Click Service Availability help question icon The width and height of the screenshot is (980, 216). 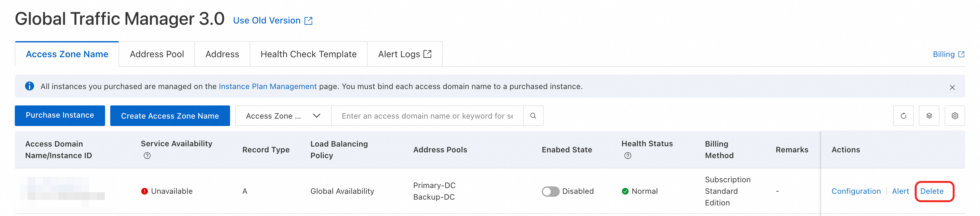[147, 156]
